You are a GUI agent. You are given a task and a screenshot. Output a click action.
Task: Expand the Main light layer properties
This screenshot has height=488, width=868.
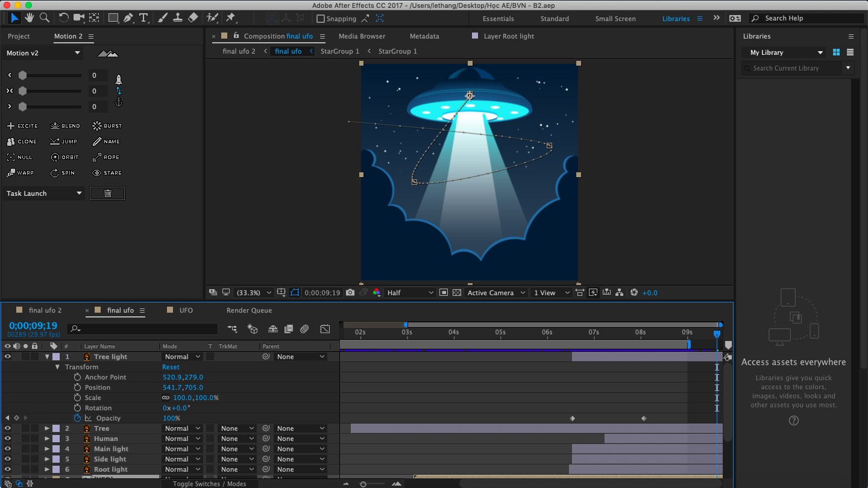tap(47, 449)
